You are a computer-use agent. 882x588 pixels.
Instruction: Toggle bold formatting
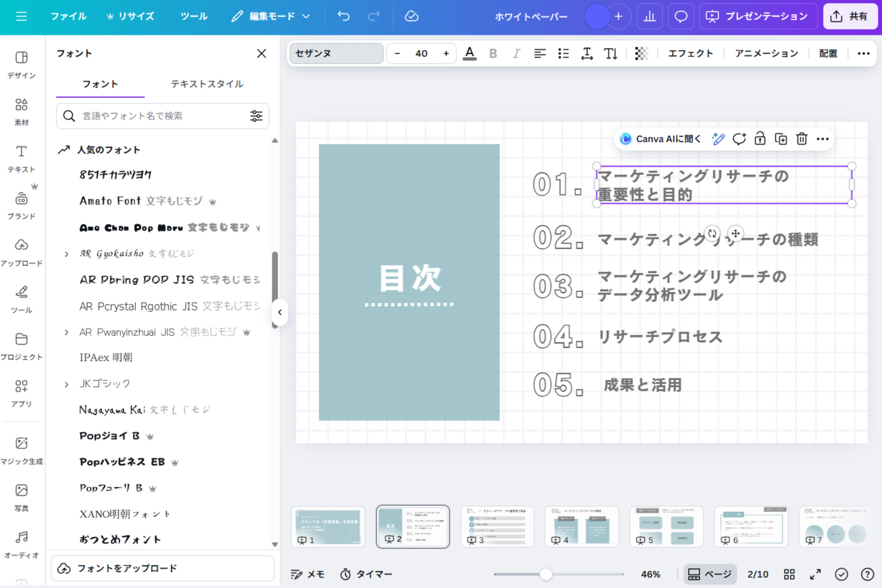[493, 54]
